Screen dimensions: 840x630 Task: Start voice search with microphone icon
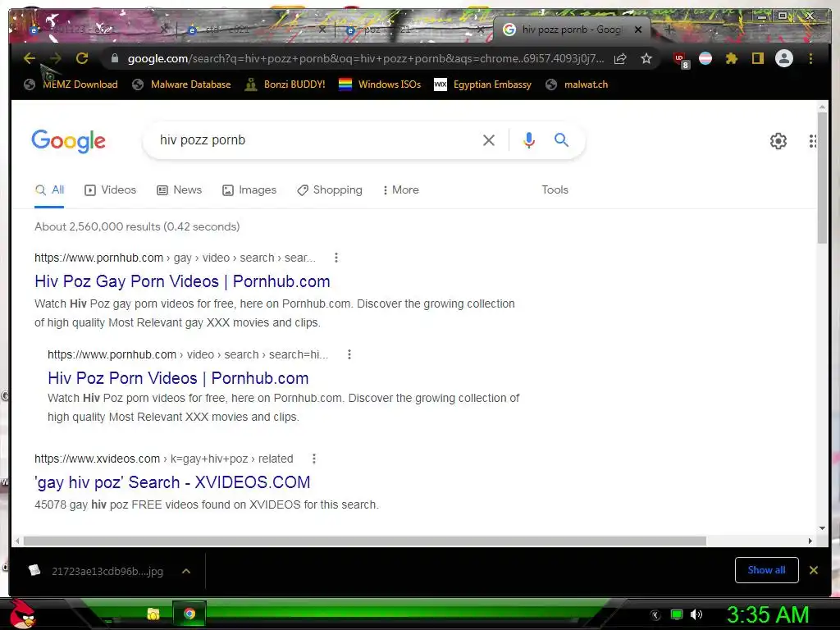click(x=529, y=139)
